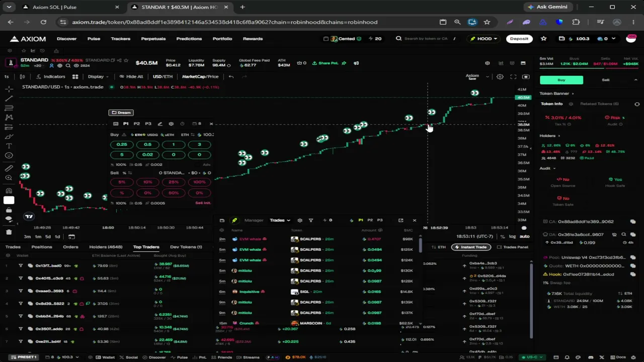Open the PRESET 1 selector in the bottom bar
Screen dimensions: 644x362
pyautogui.click(x=24, y=357)
